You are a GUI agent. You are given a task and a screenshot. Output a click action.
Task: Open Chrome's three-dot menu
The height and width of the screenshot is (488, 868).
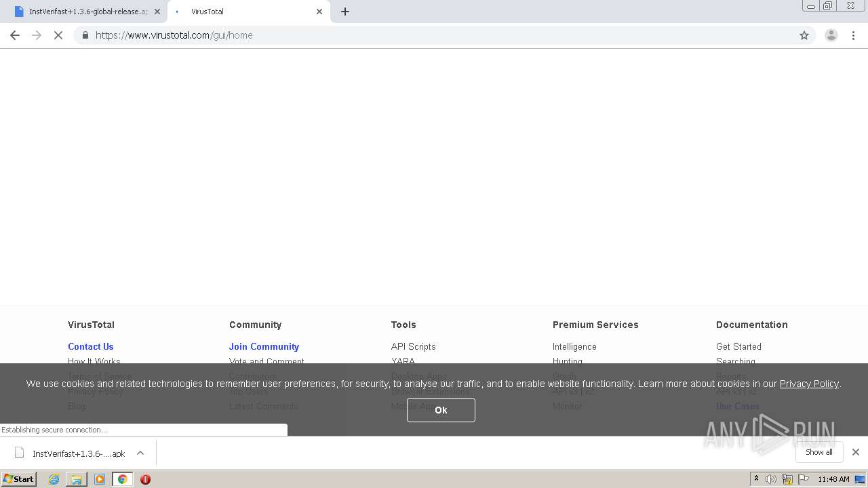[854, 35]
